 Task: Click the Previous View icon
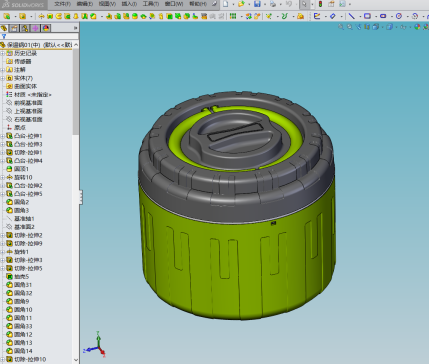coord(358,27)
